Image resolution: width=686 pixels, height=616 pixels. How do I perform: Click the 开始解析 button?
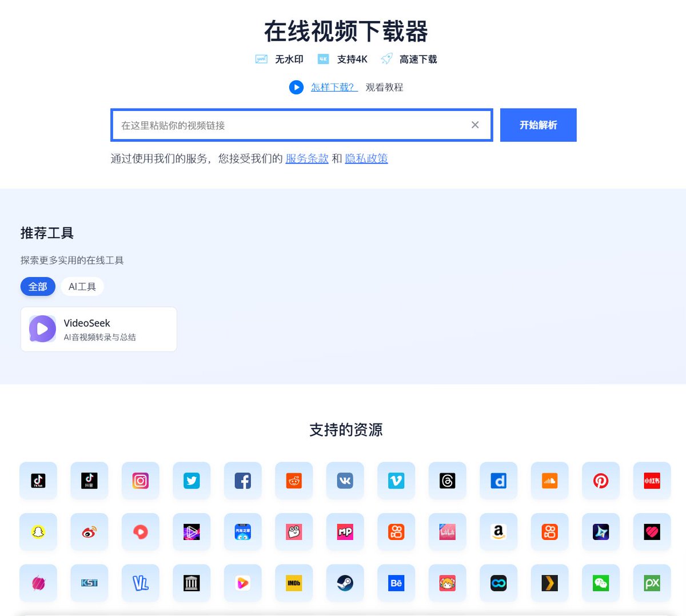pos(539,125)
